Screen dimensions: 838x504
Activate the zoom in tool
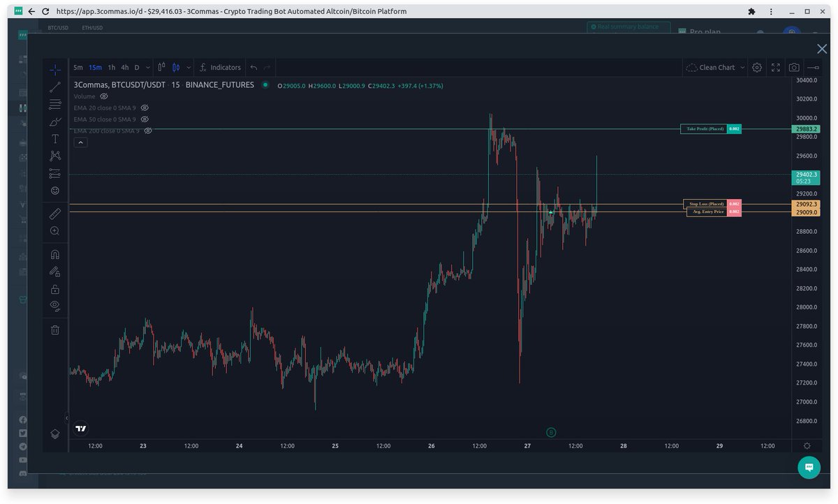pyautogui.click(x=55, y=231)
